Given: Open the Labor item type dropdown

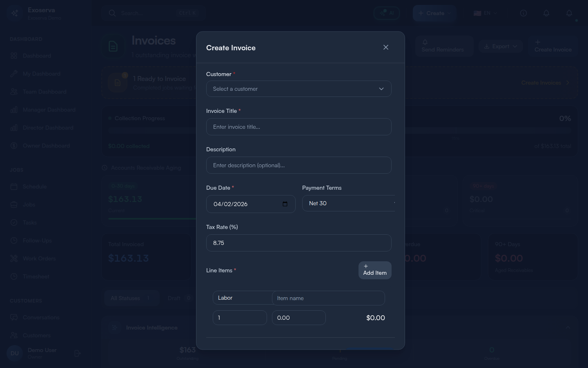Looking at the screenshot, I should click(242, 298).
